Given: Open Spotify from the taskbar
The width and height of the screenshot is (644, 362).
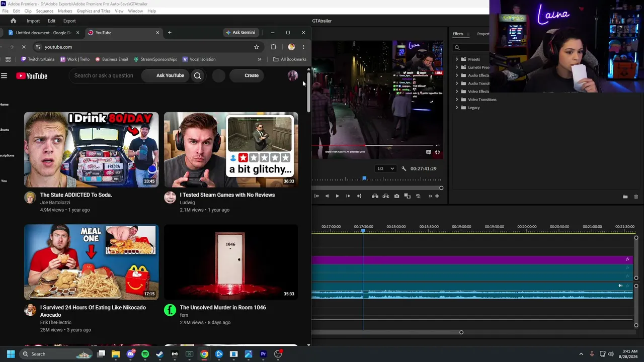Looking at the screenshot, I should pos(145,354).
